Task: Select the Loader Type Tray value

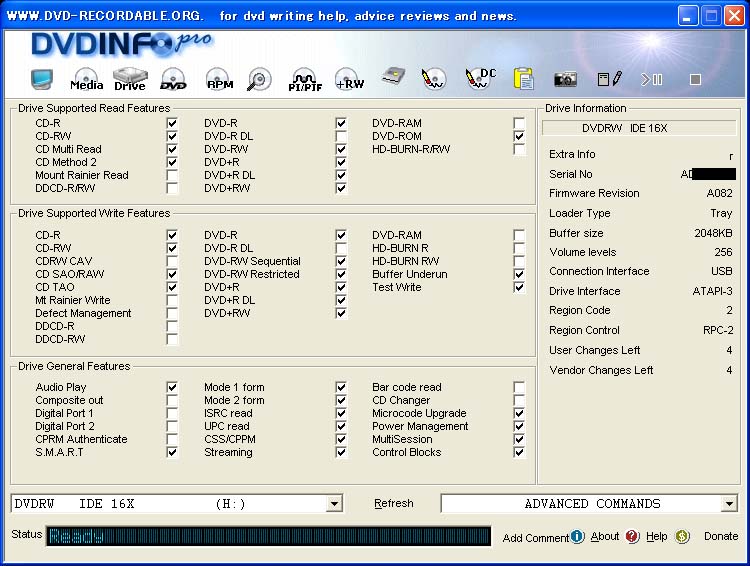Action: (721, 213)
